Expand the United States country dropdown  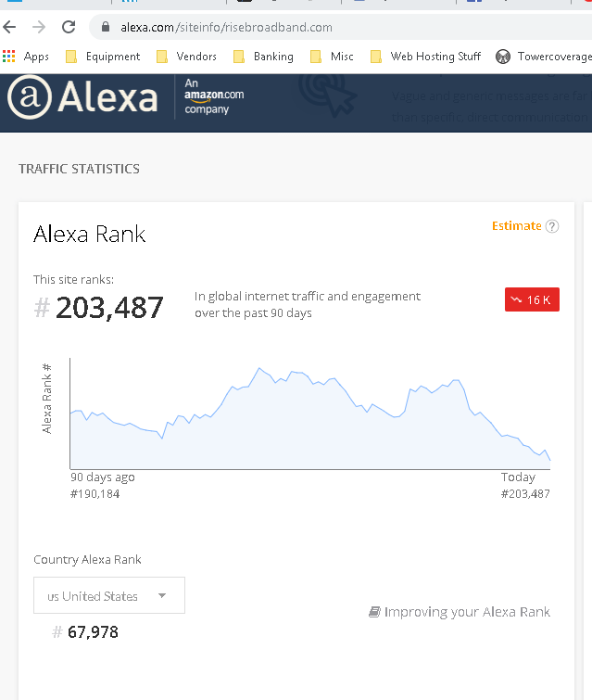109,595
